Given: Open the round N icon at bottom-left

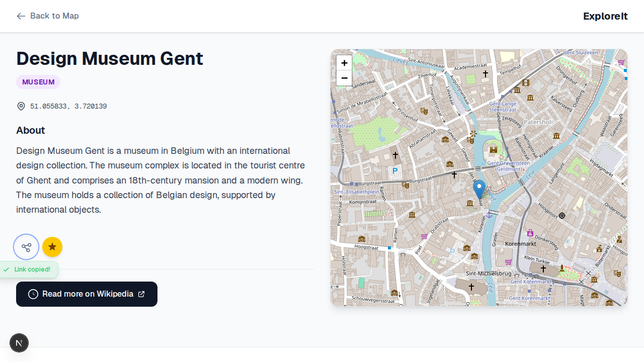Looking at the screenshot, I should coord(19,343).
